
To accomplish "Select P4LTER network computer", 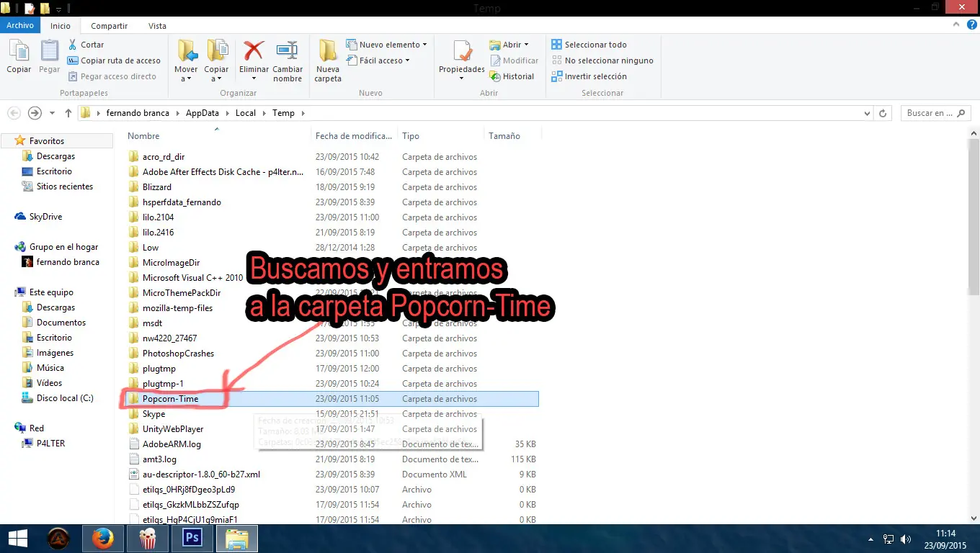I will click(50, 444).
